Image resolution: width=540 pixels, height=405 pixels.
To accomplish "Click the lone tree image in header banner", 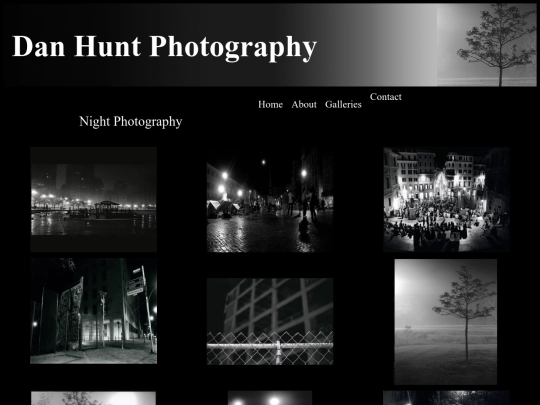I will 487,45.
